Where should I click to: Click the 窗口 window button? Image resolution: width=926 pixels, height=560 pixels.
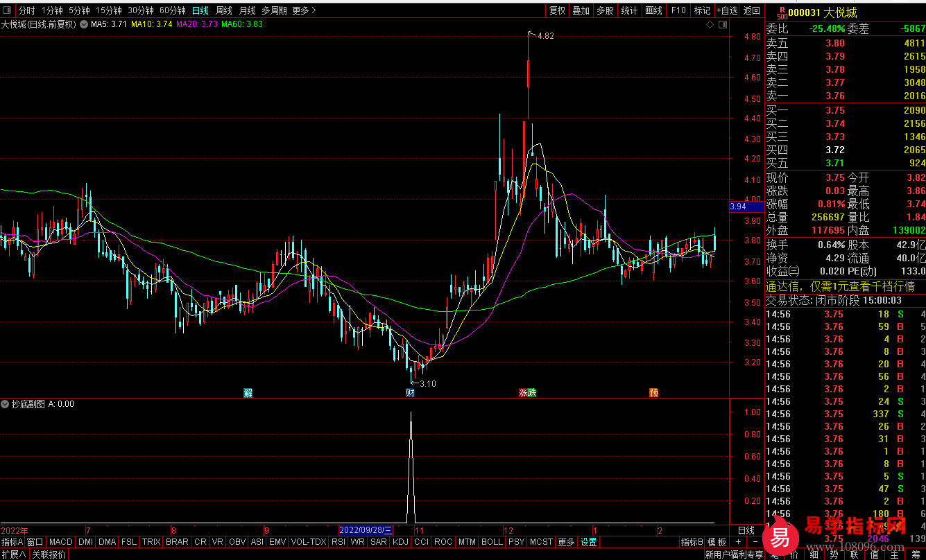pos(35,542)
